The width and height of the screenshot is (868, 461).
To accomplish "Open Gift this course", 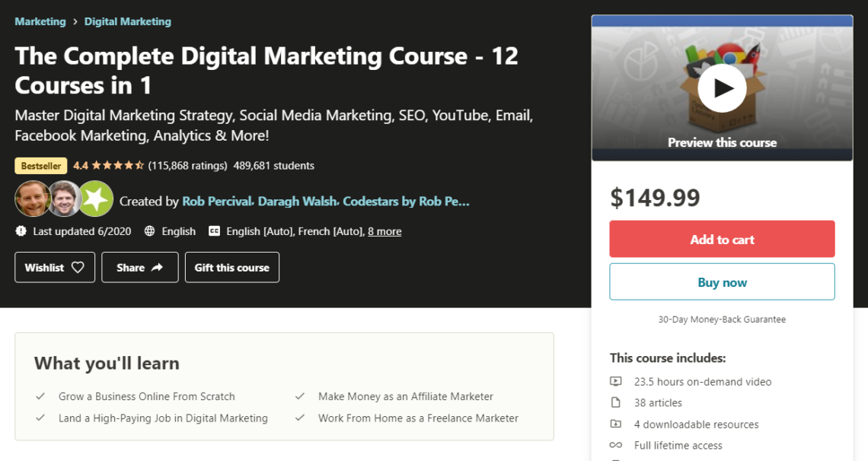I will 231,267.
